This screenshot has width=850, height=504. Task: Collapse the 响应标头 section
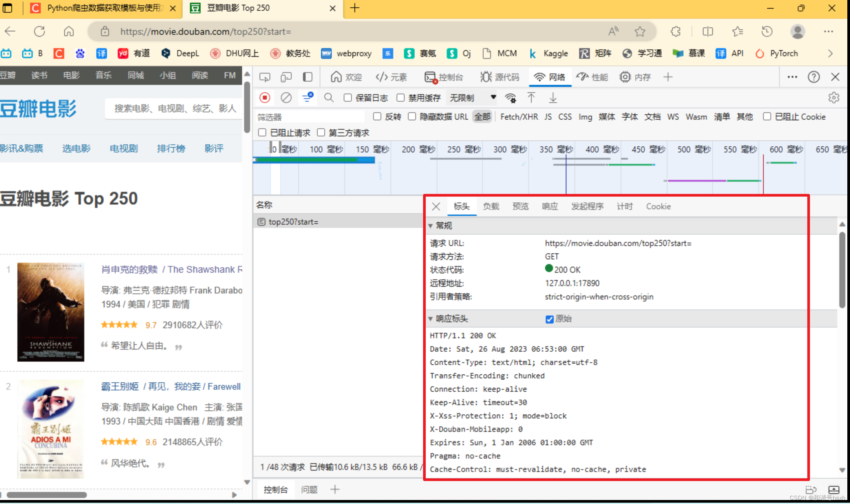tap(431, 319)
